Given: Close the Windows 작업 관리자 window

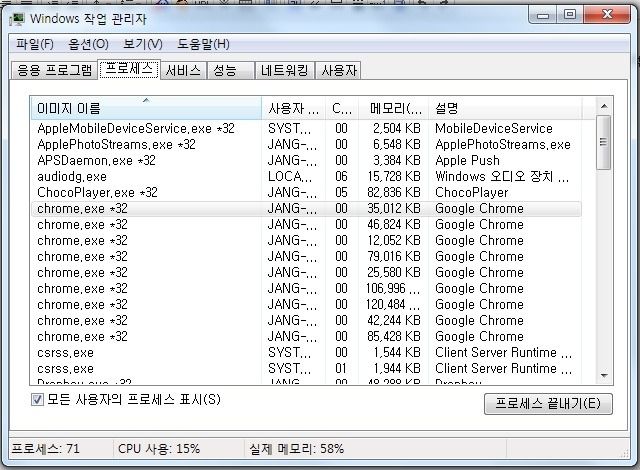Looking at the screenshot, I should tap(607, 15).
